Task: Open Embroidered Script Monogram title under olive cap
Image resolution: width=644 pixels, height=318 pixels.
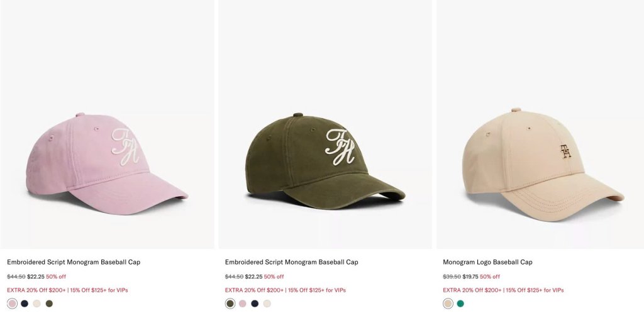Action: pyautogui.click(x=292, y=262)
